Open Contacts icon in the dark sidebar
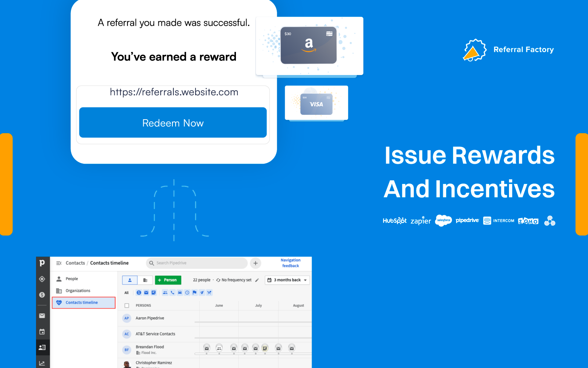Screen dimensions: 588x368 tap(42, 347)
